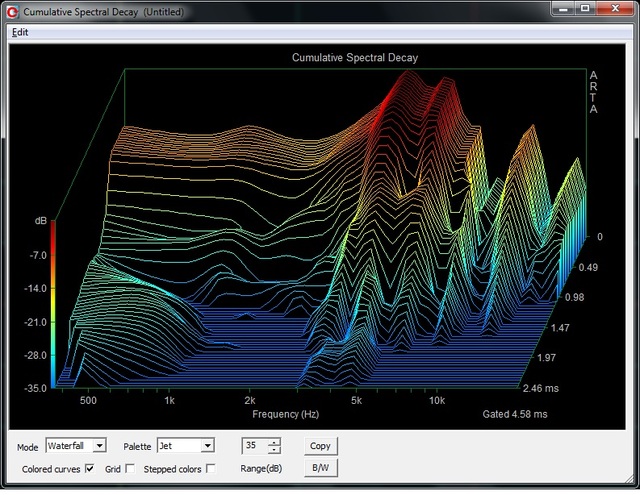Viewport: 640px width, 495px height.
Task: Close the Cumulative Spectral Decay window
Action: click(613, 9)
